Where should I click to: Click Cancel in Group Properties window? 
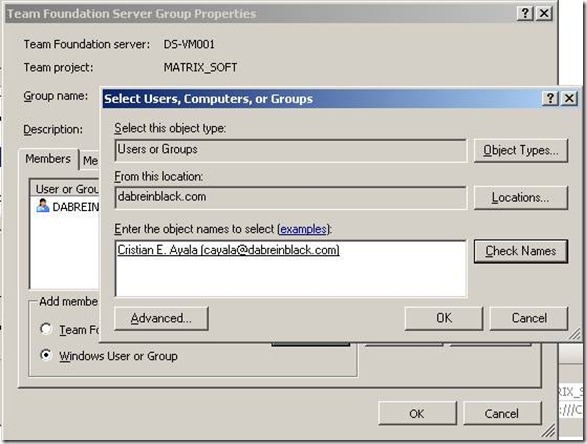coord(502,413)
